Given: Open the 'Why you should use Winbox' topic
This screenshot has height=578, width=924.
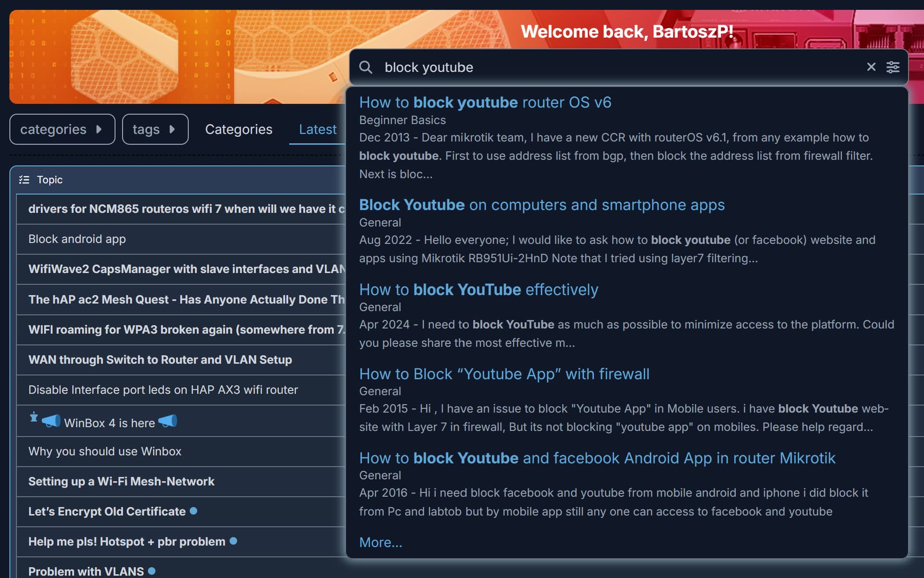Looking at the screenshot, I should point(104,451).
